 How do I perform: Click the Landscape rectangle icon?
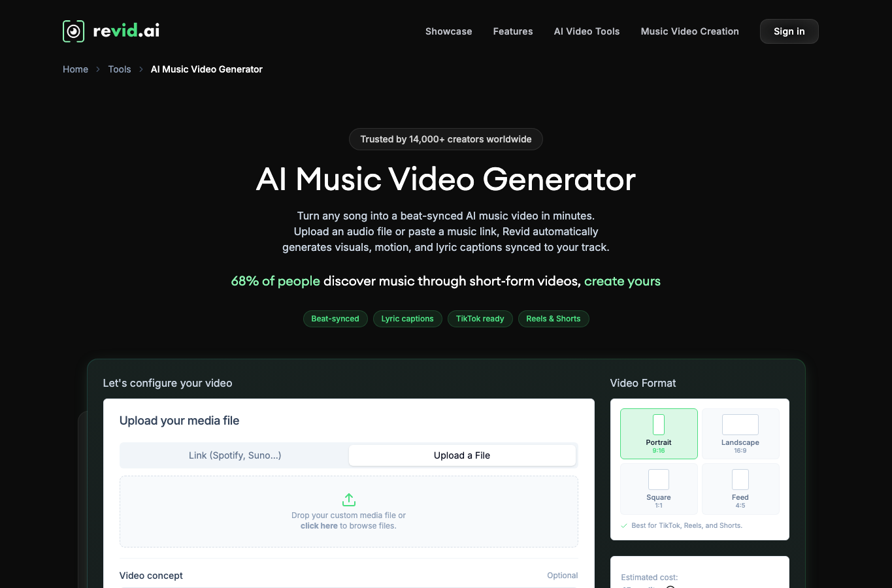click(x=740, y=425)
